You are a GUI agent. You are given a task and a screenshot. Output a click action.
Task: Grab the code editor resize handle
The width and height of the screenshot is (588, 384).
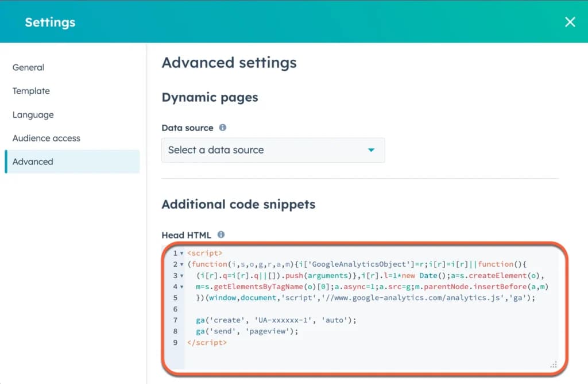coord(554,364)
